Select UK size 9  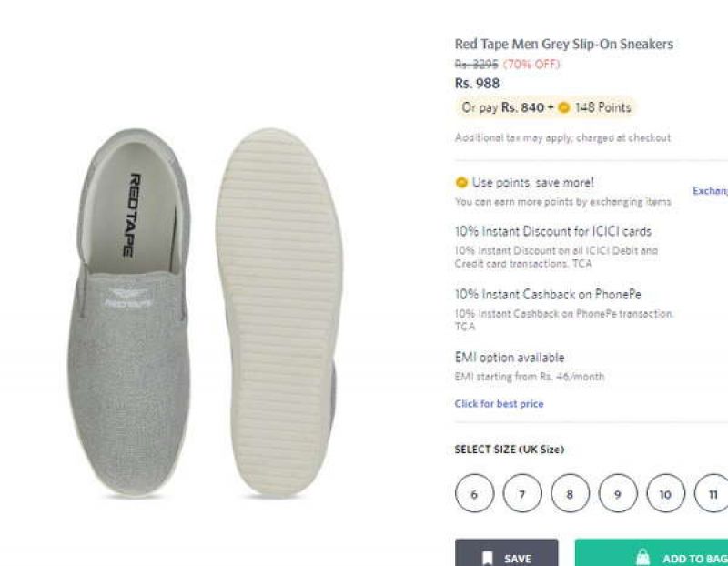pyautogui.click(x=618, y=494)
